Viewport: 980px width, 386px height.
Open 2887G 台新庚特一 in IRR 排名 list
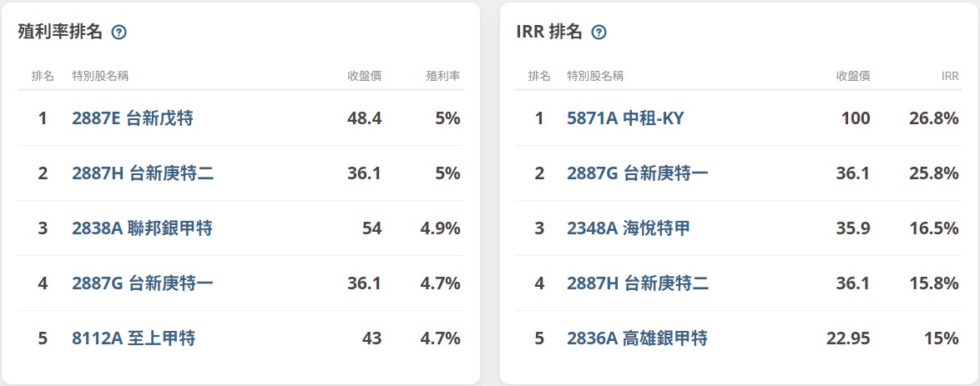tap(638, 173)
